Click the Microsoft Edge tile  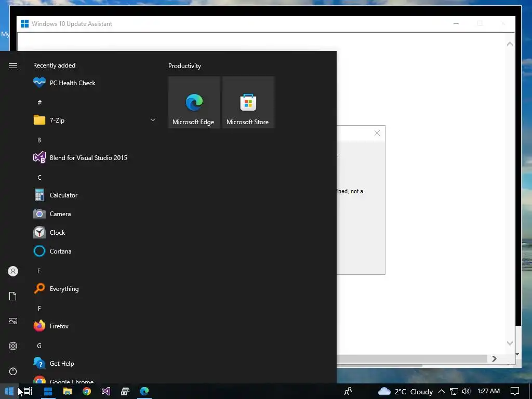(194, 102)
